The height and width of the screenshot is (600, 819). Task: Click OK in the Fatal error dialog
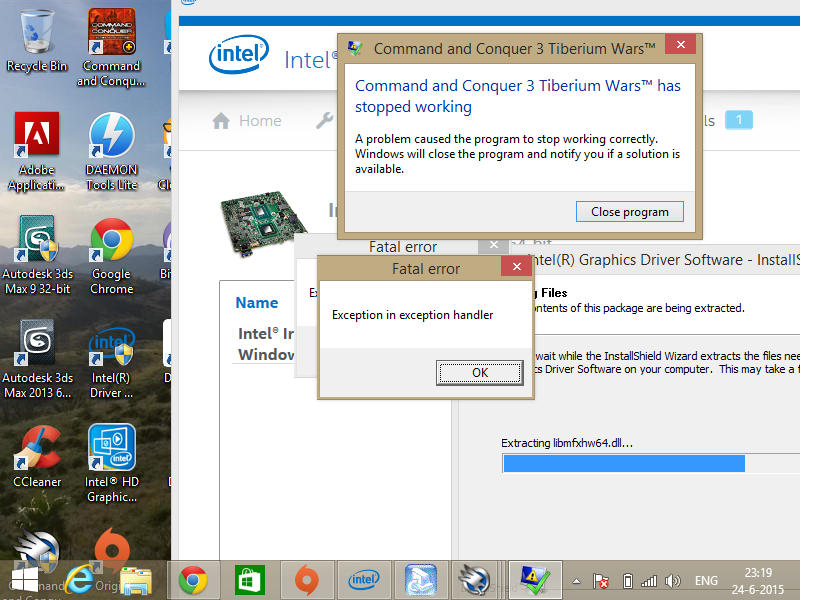(480, 373)
